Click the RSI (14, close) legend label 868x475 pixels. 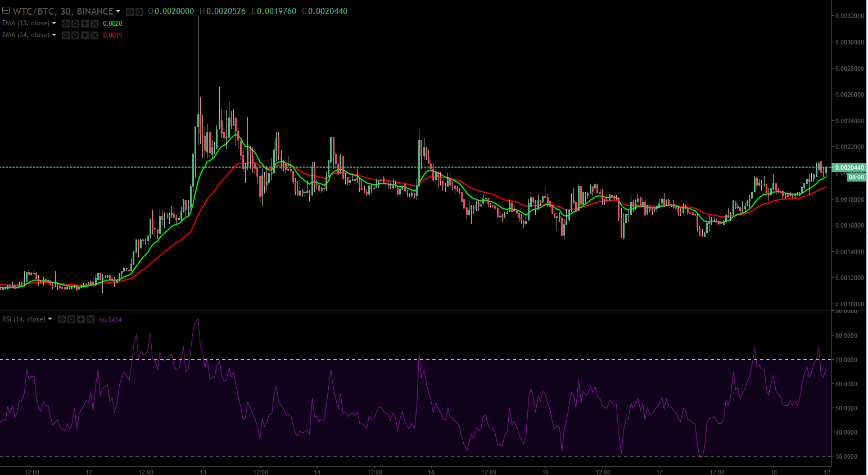tap(24, 319)
